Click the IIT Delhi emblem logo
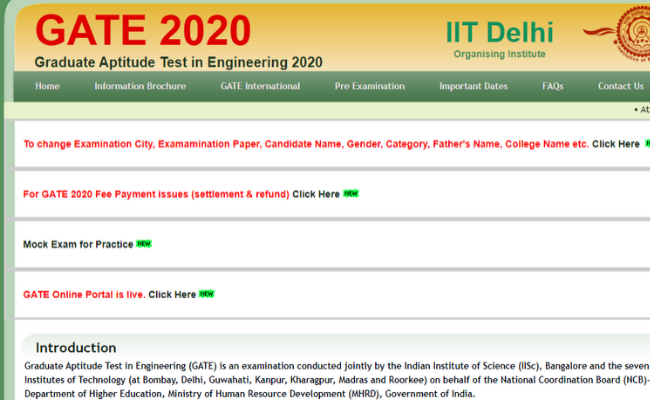Screen dimensions: 650x400 coord(630,32)
